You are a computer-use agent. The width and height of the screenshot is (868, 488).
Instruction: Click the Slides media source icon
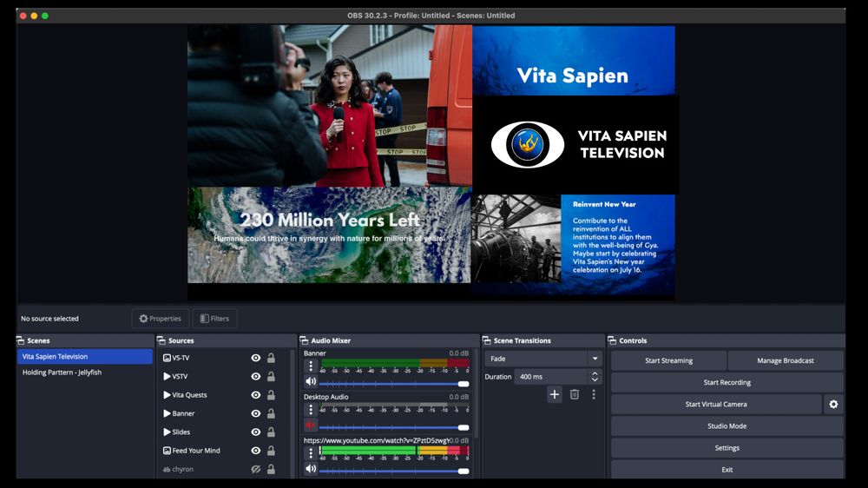point(167,432)
